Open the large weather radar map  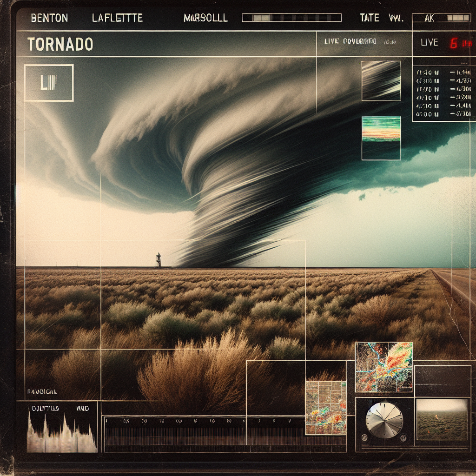tap(384, 367)
